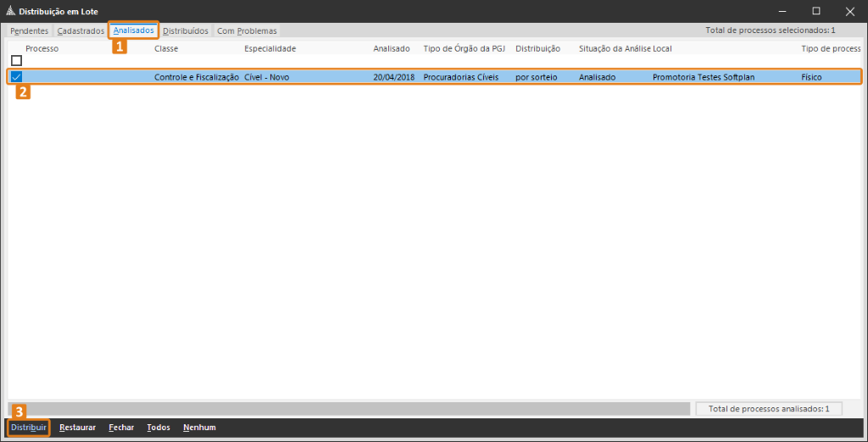Open the Pendentes tab
This screenshot has height=442, width=868.
(x=29, y=31)
